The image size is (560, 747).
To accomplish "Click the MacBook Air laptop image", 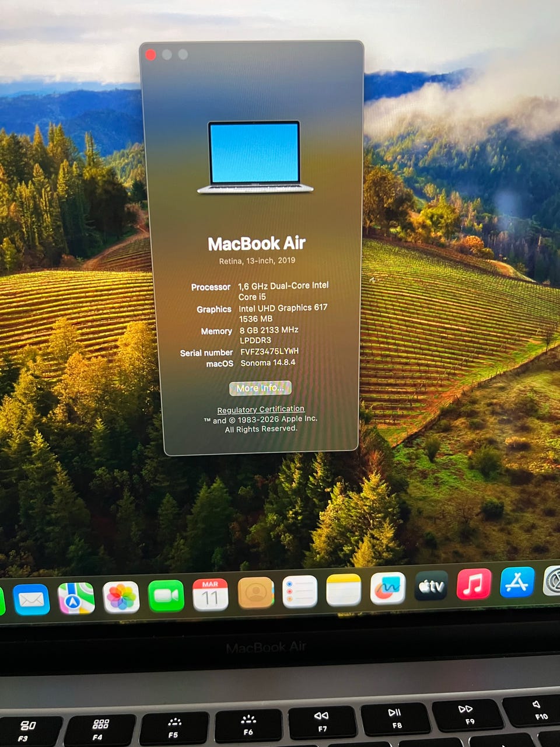I will (x=255, y=158).
